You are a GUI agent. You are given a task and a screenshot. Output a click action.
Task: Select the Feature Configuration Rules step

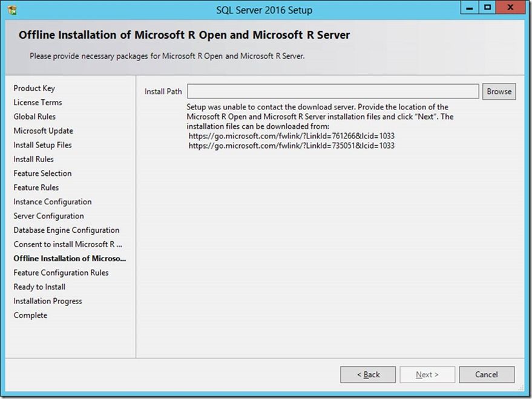tap(61, 273)
